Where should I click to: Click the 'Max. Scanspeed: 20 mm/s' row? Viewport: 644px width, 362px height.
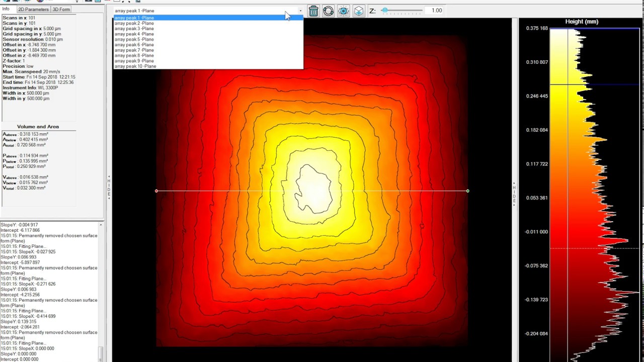tap(31, 72)
